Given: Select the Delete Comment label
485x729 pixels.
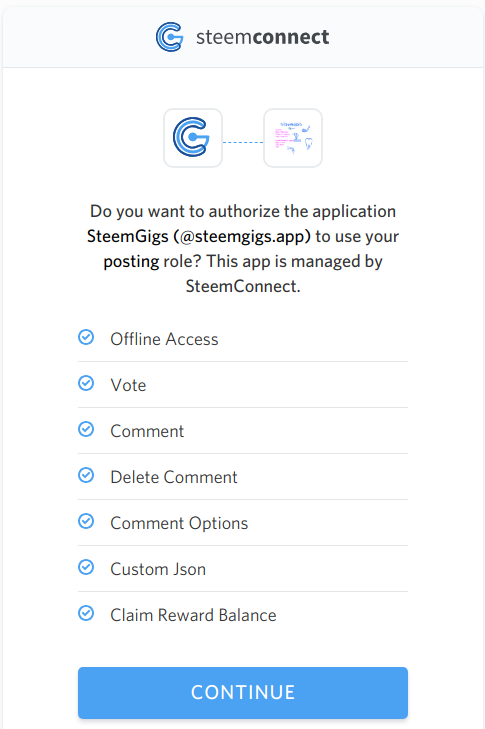Looking at the screenshot, I should click(174, 477).
